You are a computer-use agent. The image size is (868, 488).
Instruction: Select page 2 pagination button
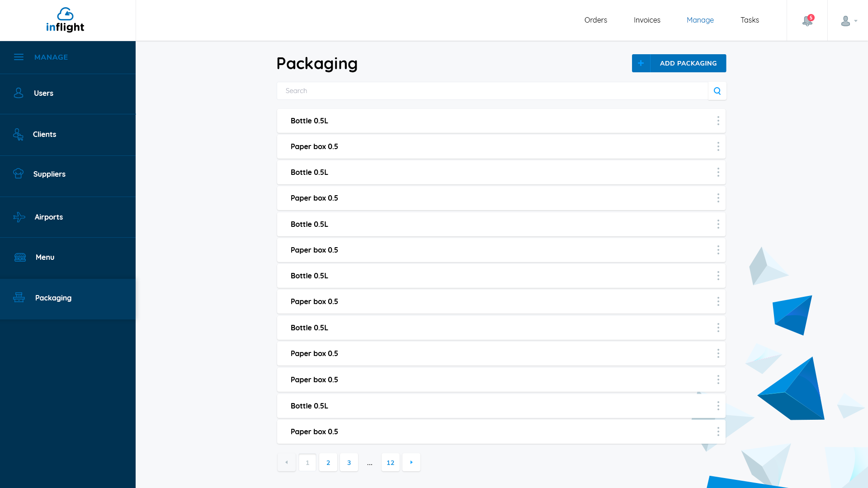pos(328,462)
